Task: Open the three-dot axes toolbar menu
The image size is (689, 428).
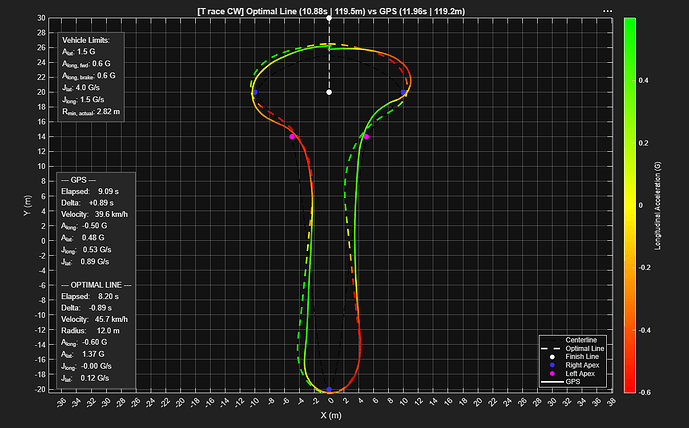Action: [x=607, y=11]
